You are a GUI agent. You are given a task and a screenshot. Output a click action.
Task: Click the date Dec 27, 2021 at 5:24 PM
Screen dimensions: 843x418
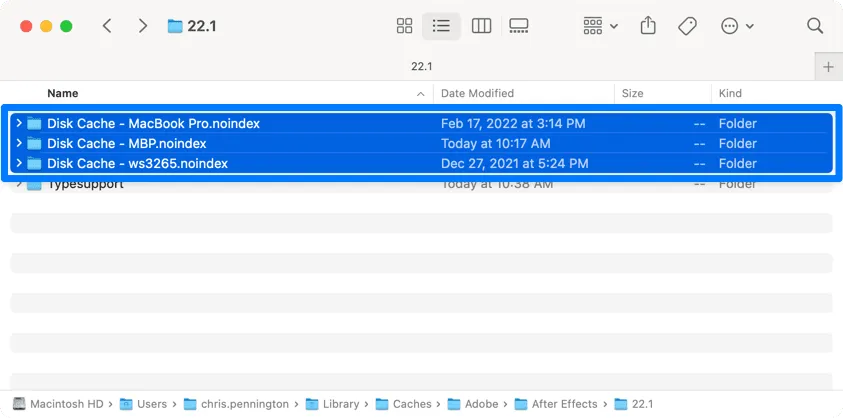pos(515,164)
